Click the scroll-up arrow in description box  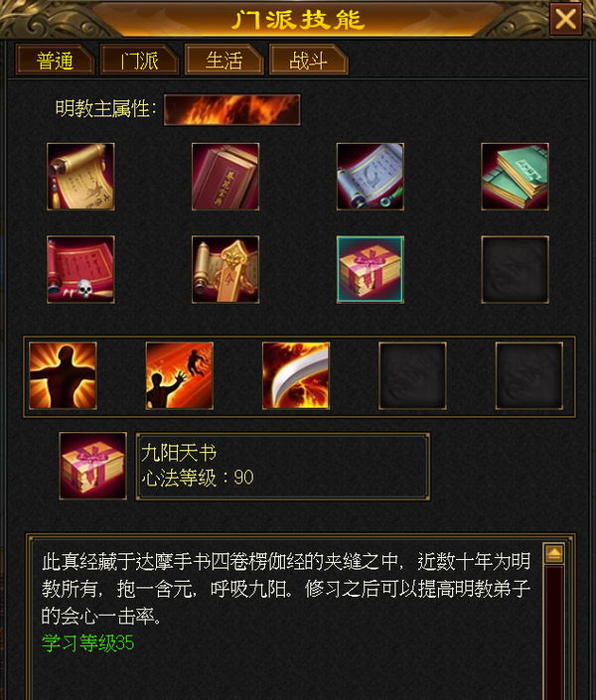click(554, 554)
